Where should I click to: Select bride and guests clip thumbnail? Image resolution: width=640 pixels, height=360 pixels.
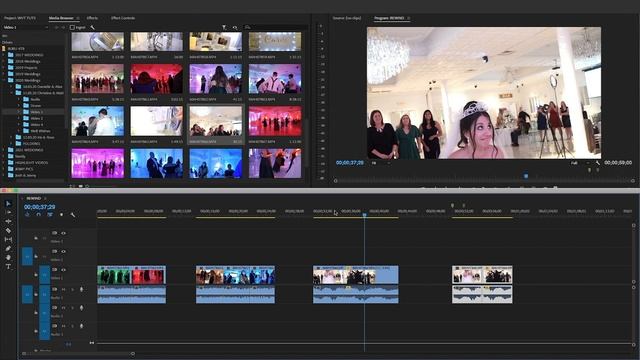[x=216, y=121]
